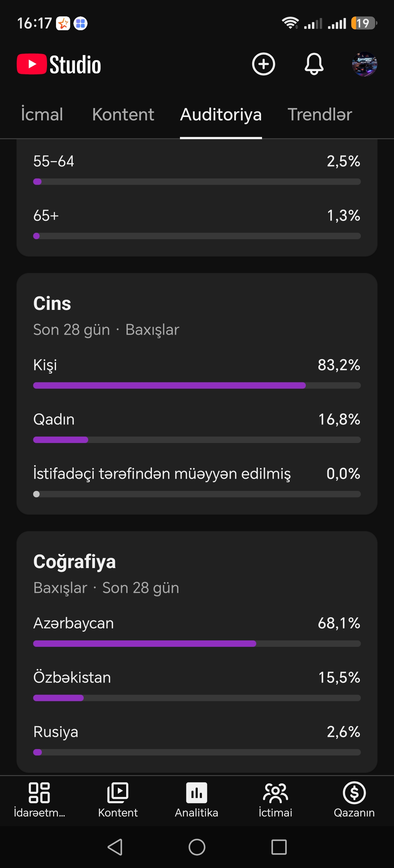Switch to the İcmal tab
Image resolution: width=394 pixels, height=868 pixels.
42,114
